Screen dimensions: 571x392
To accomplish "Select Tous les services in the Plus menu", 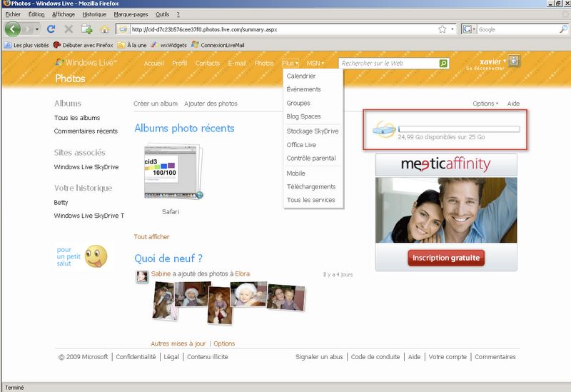I will 311,200.
